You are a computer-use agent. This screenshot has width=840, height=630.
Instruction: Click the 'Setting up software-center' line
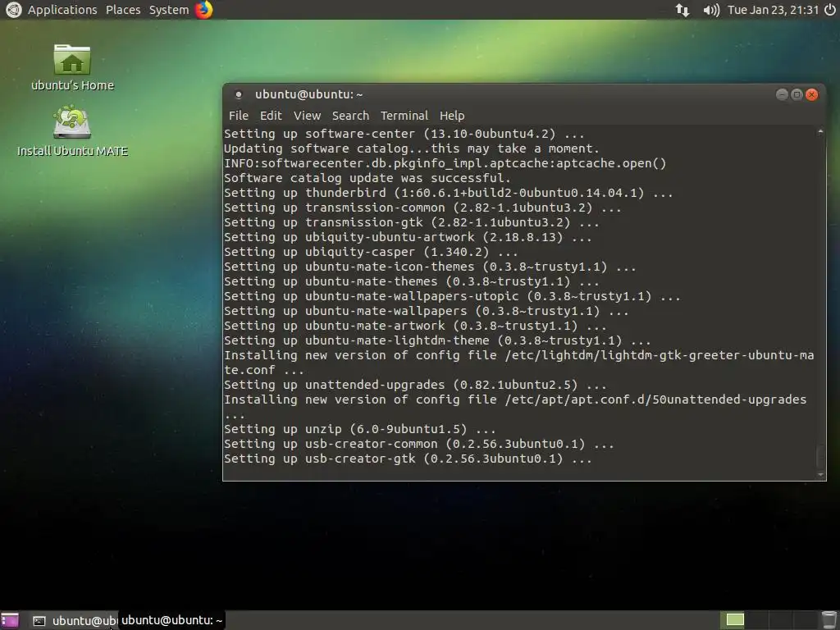(404, 134)
